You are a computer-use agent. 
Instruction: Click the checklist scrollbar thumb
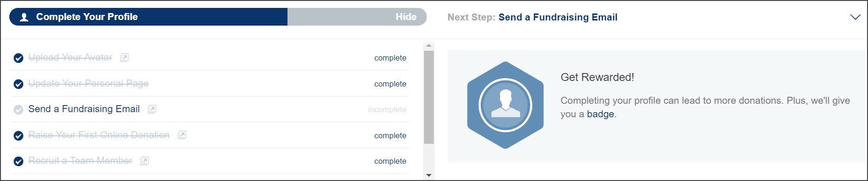429,97
